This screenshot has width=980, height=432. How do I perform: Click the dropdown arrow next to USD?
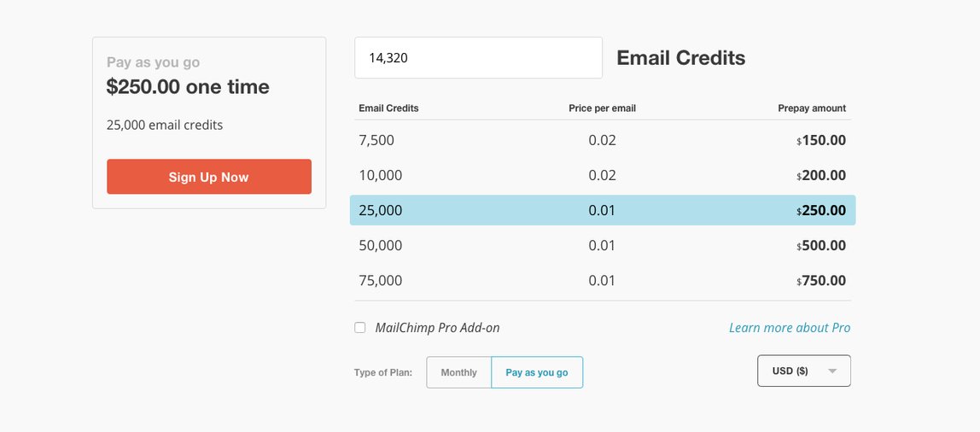point(831,371)
